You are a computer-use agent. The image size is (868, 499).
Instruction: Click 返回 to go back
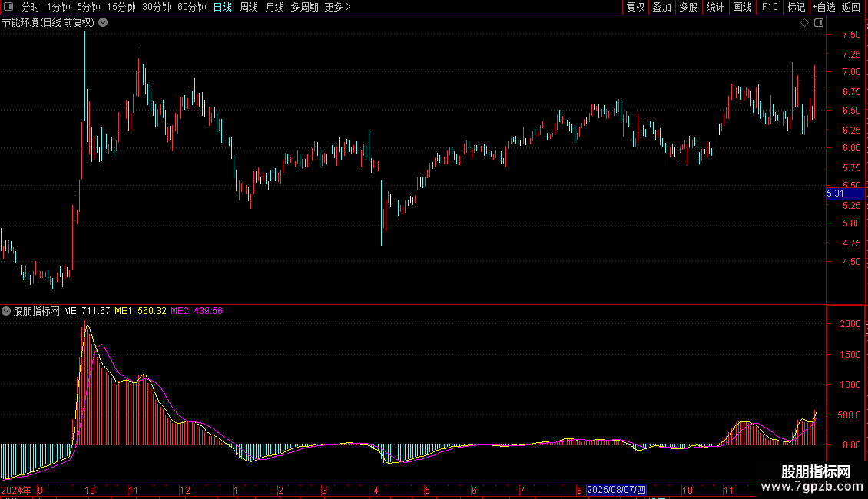(x=851, y=7)
